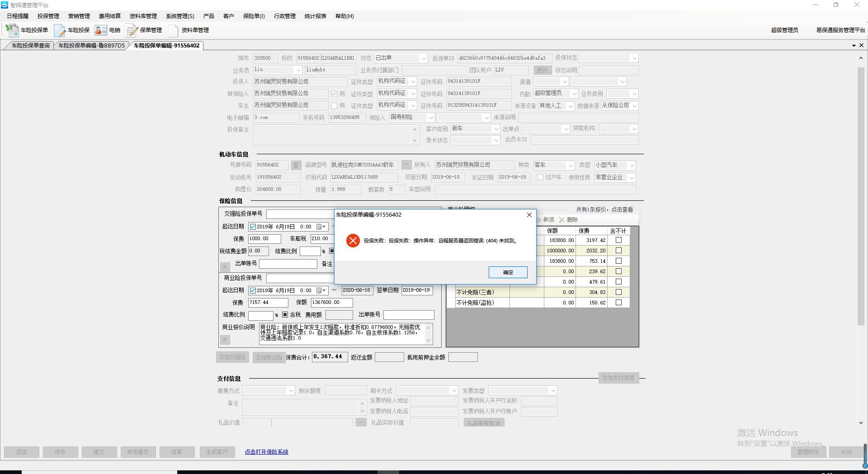Viewport: 868px width, 474px height.
Task: Switch to the 车险投保单查询 tab
Action: pyautogui.click(x=30, y=46)
